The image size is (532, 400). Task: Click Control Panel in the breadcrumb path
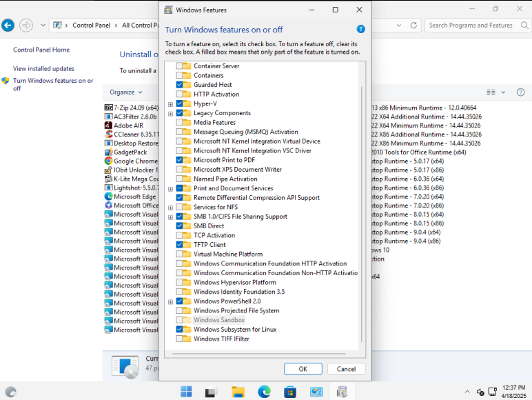91,25
